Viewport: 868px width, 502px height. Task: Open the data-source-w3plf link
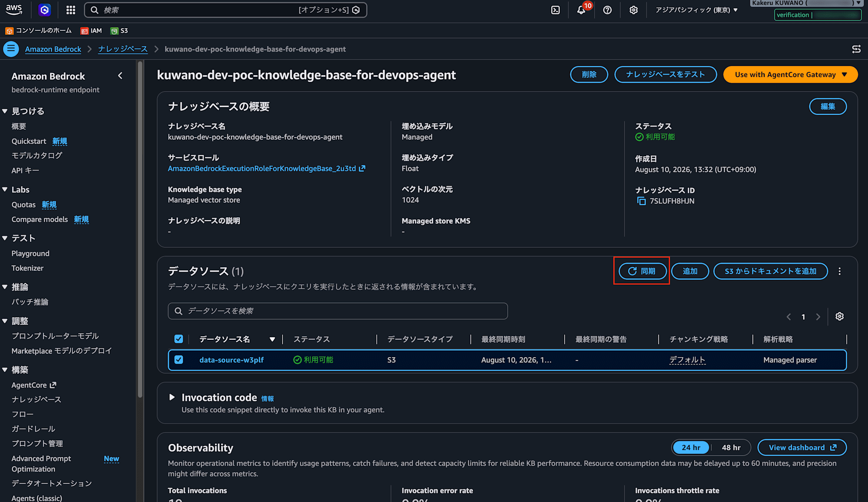coord(231,360)
